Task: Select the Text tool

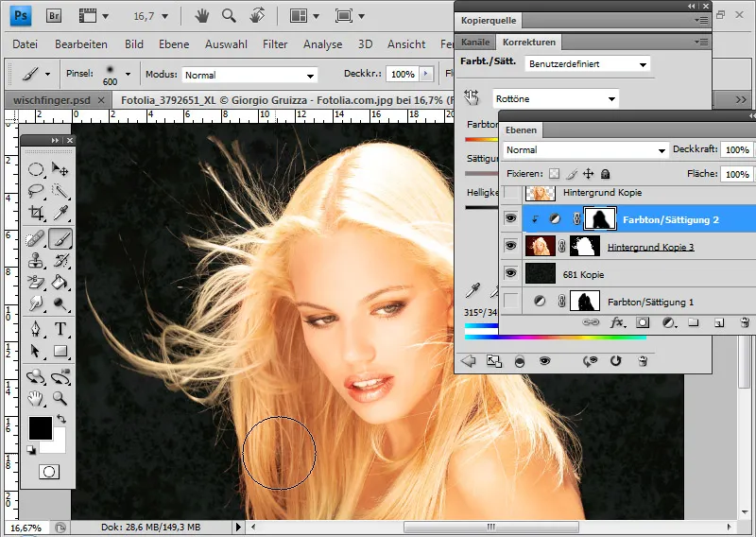Action: (60, 329)
